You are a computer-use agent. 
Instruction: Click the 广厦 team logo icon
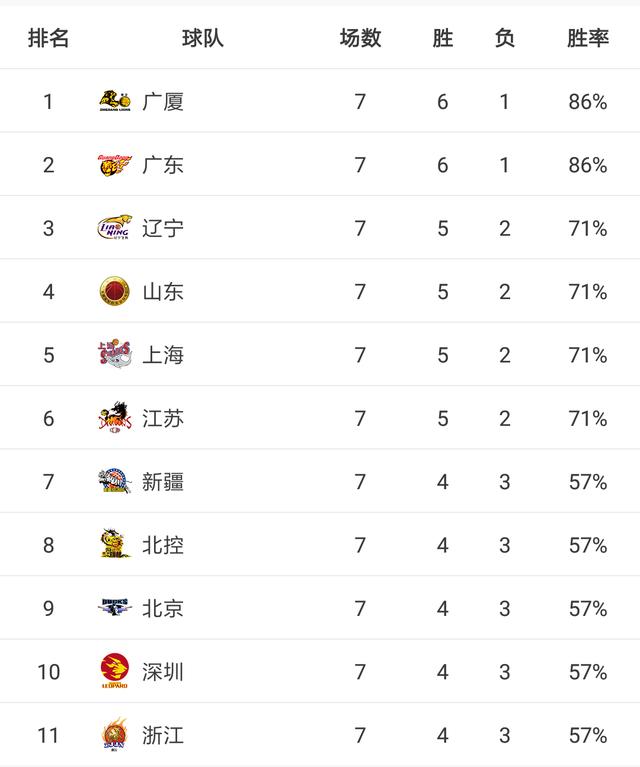pyautogui.click(x=115, y=101)
